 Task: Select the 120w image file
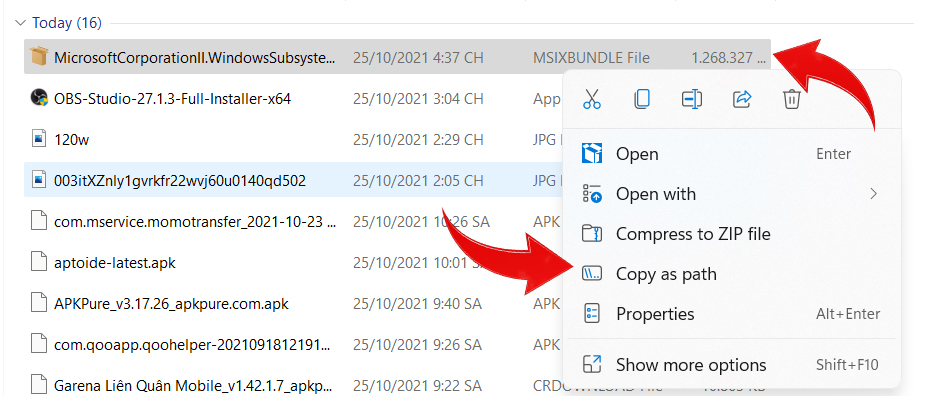click(x=72, y=140)
